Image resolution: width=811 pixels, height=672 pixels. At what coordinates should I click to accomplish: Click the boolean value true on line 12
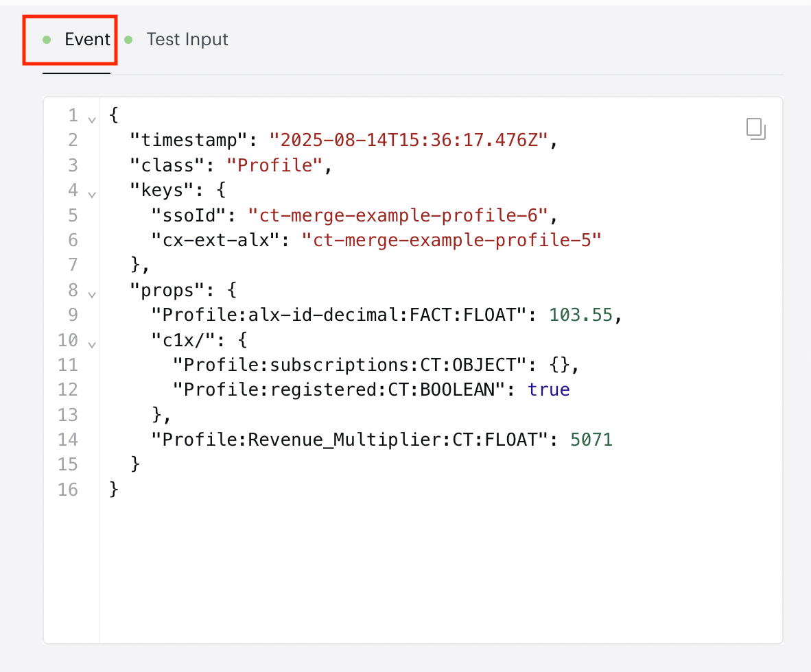coord(549,389)
